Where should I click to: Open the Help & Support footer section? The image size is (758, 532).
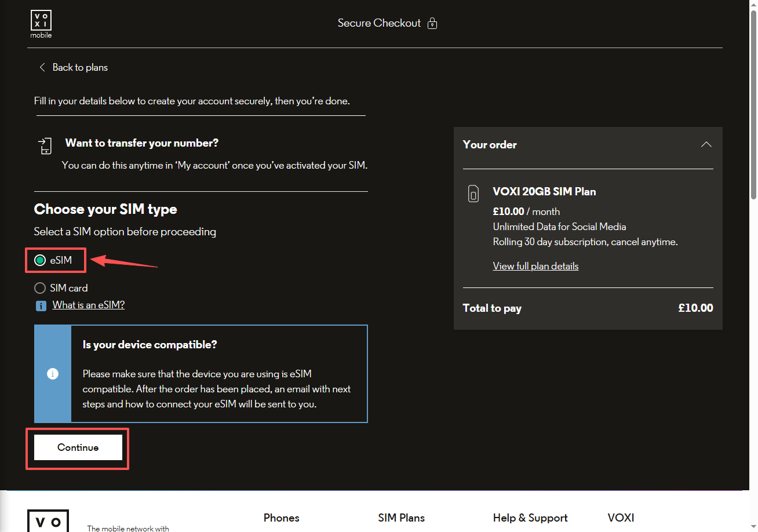pyautogui.click(x=530, y=518)
